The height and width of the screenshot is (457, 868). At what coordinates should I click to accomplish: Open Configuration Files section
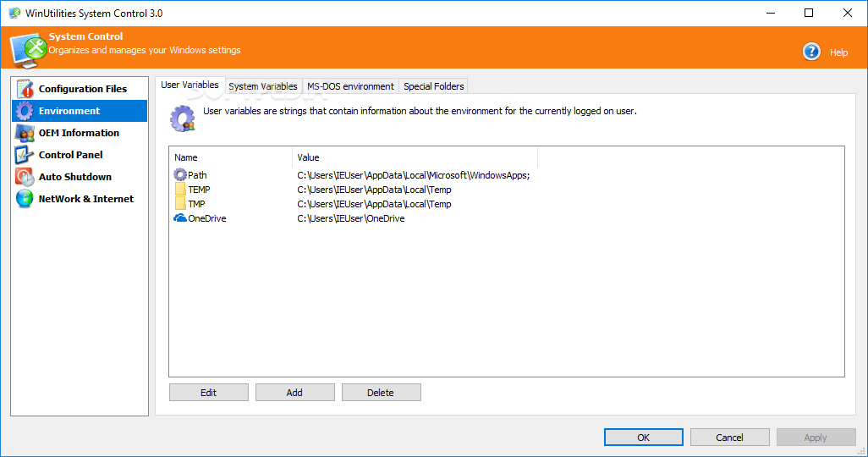click(80, 89)
